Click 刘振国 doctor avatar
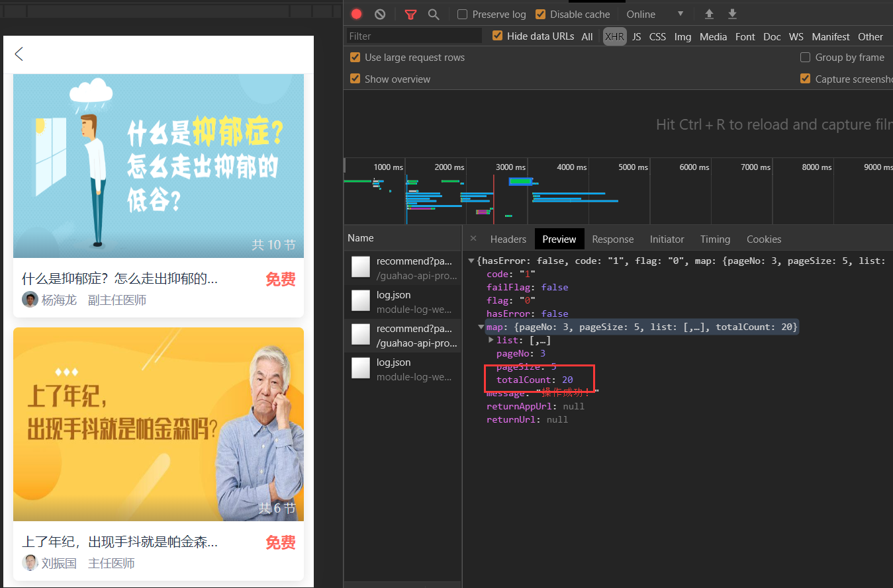Image resolution: width=893 pixels, height=588 pixels. (x=30, y=563)
